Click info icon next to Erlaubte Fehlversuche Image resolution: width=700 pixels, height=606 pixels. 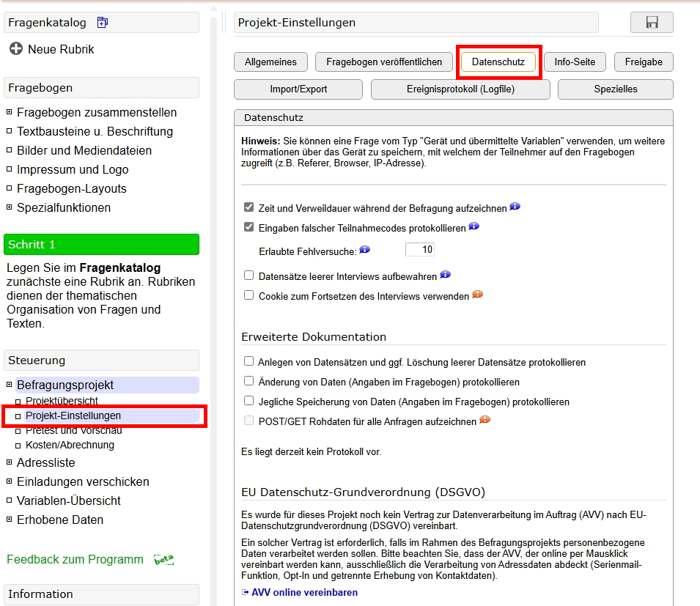[x=365, y=248]
